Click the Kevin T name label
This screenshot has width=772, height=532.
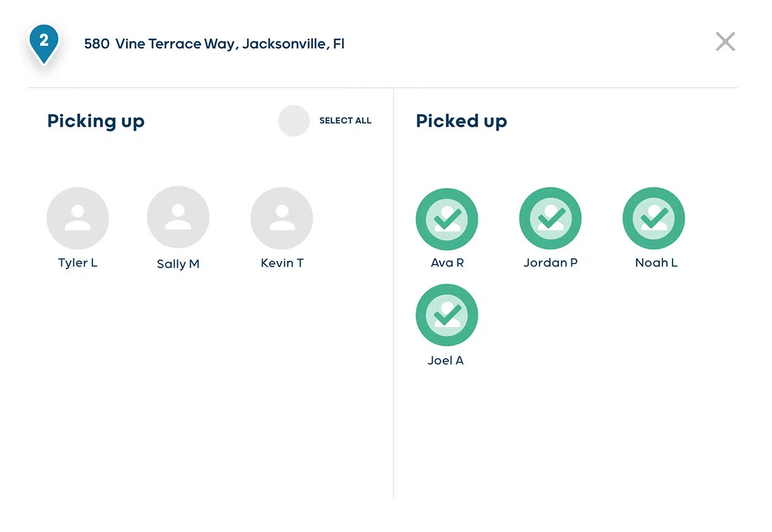coord(282,263)
